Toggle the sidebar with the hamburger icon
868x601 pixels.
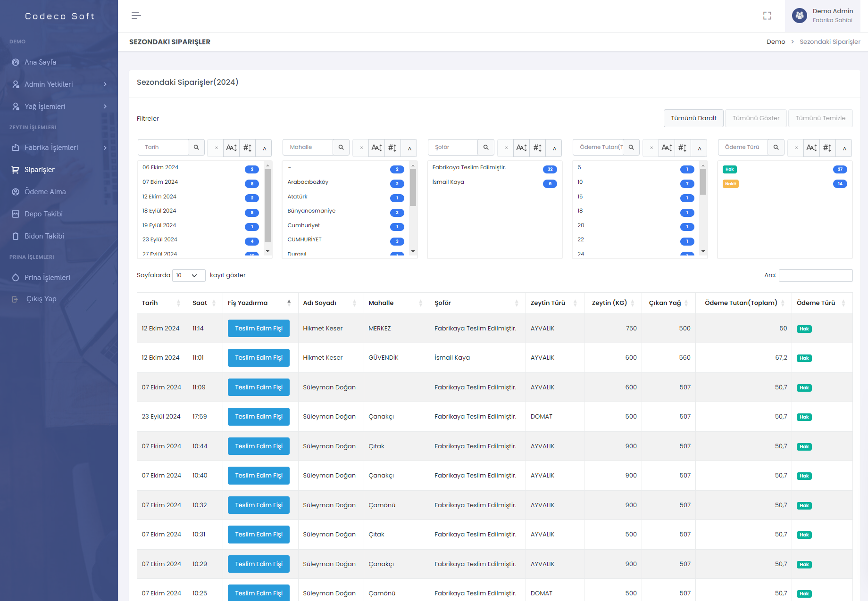point(136,16)
